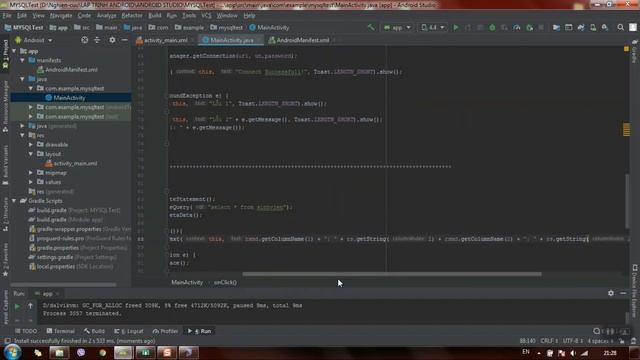640x360 pixels.
Task: Start debugging with the bug icon
Action: (x=492, y=27)
